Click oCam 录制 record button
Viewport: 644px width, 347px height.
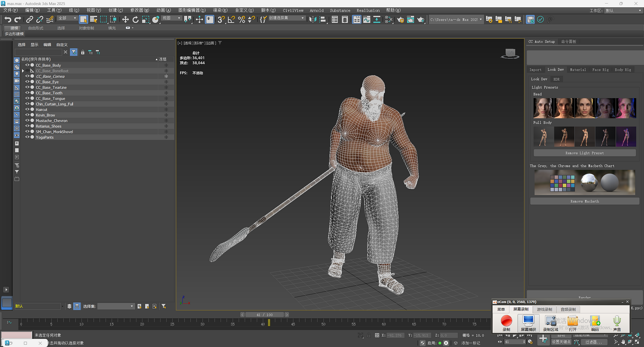[507, 323]
